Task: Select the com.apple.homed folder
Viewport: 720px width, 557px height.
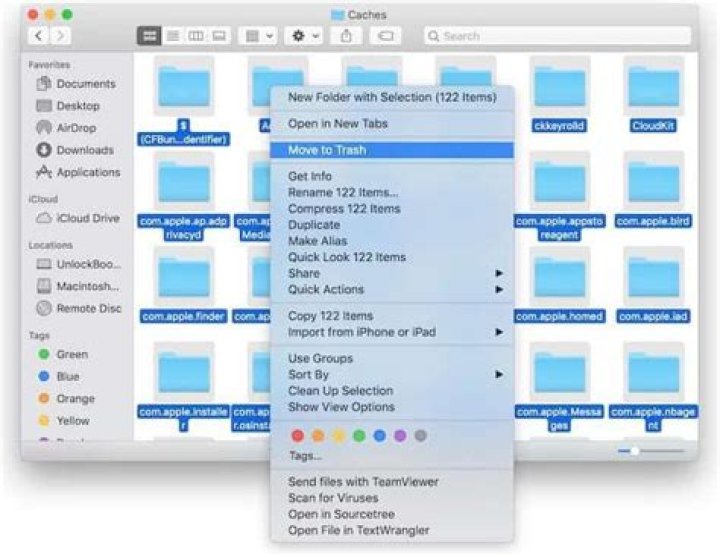Action: (x=559, y=285)
